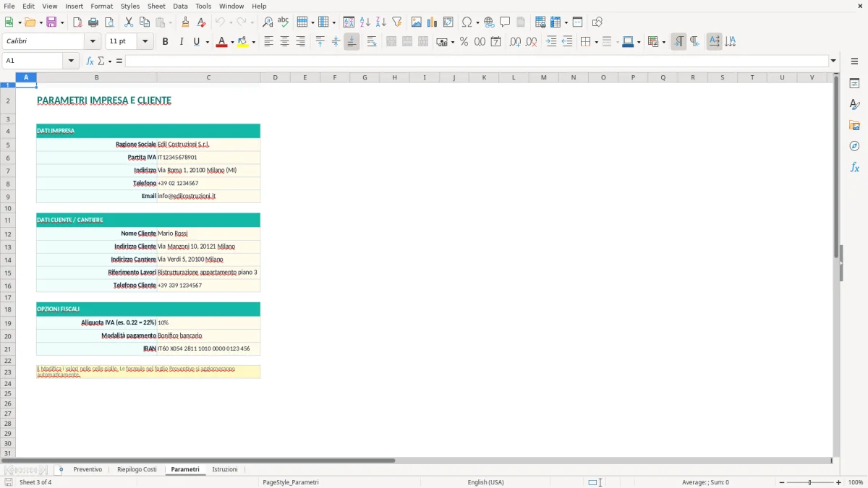868x488 pixels.
Task: Click row header 13
Action: 8,247
